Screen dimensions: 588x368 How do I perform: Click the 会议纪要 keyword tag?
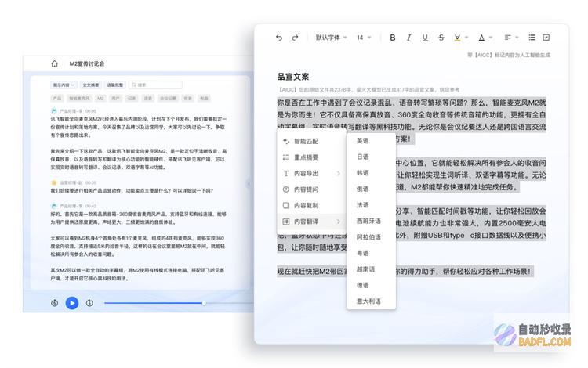pyautogui.click(x=168, y=99)
